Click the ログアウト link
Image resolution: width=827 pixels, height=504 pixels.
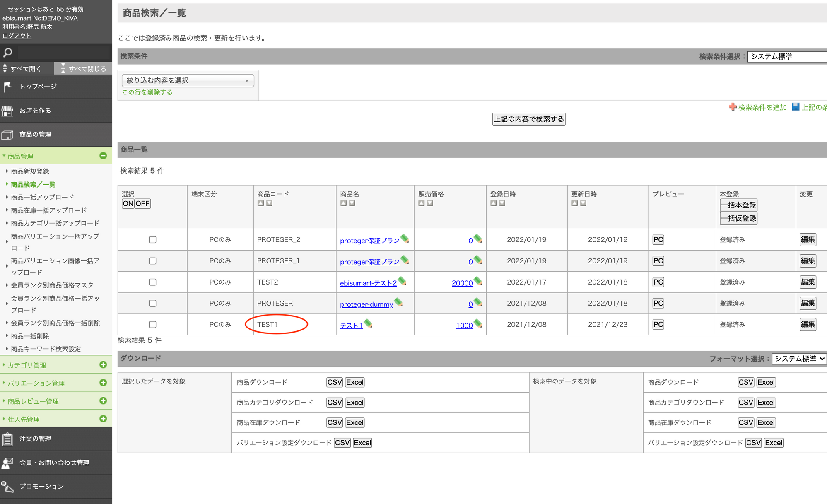click(x=17, y=36)
